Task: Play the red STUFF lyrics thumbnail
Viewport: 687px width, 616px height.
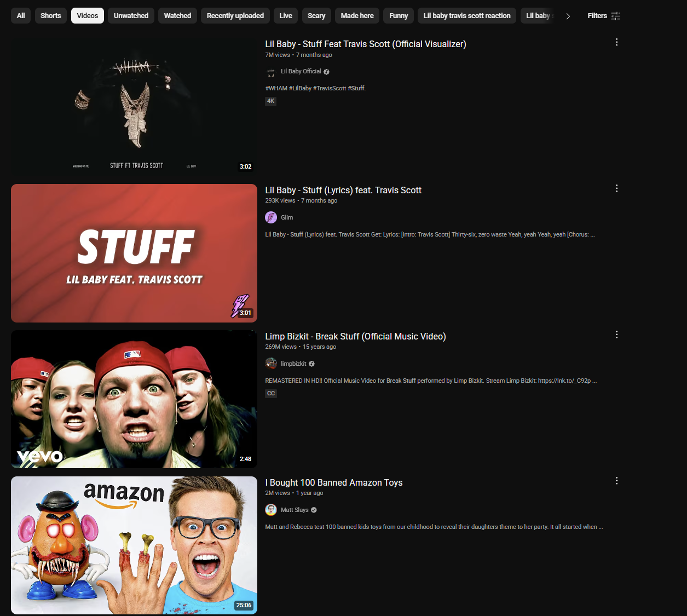Action: [134, 253]
